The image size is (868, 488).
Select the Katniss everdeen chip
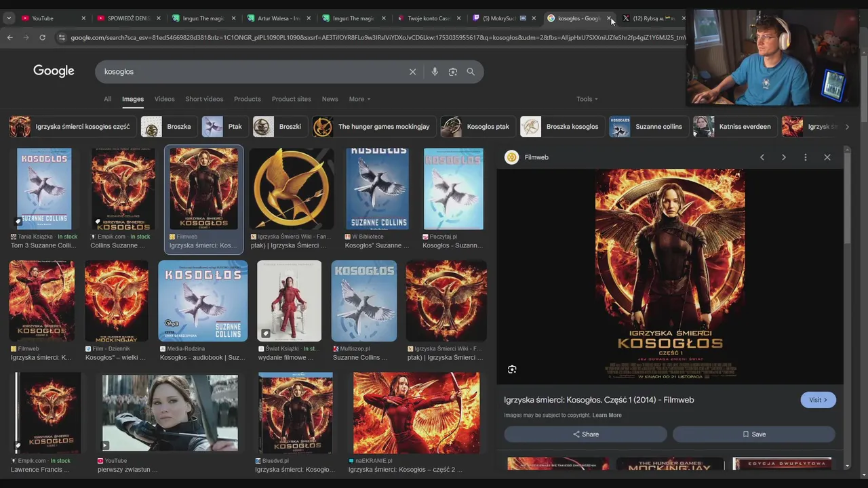point(734,127)
